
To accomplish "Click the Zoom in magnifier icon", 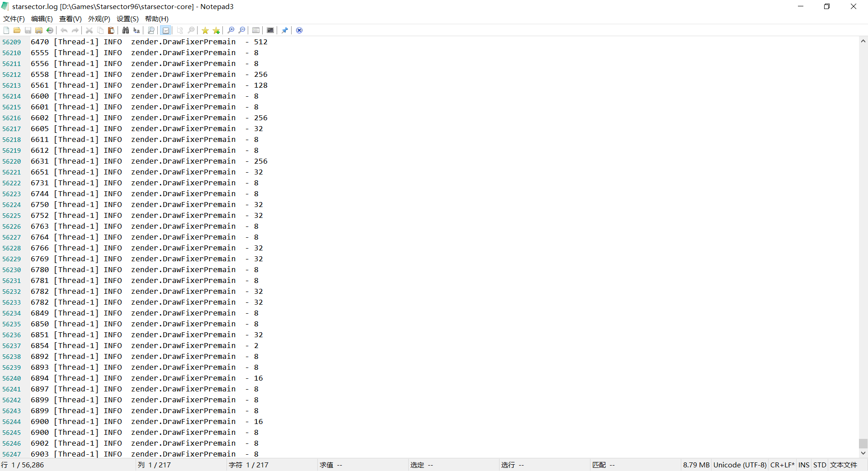I will (x=231, y=30).
